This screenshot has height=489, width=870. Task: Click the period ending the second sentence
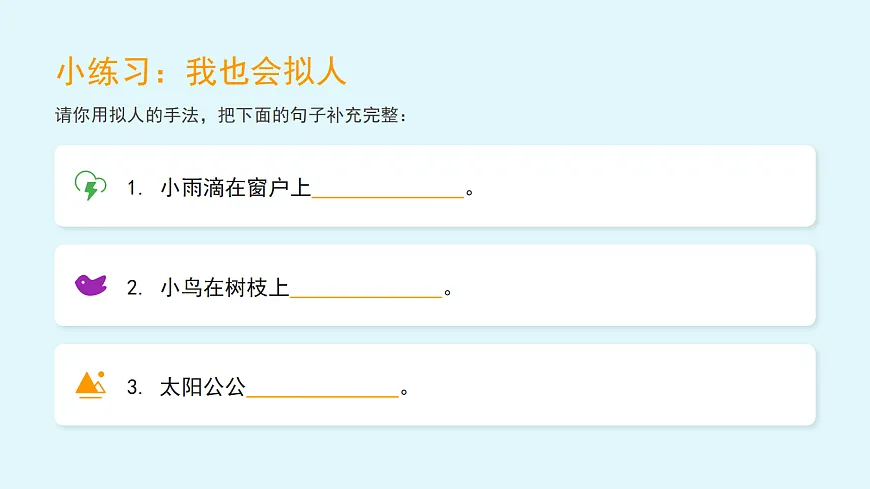tap(448, 292)
